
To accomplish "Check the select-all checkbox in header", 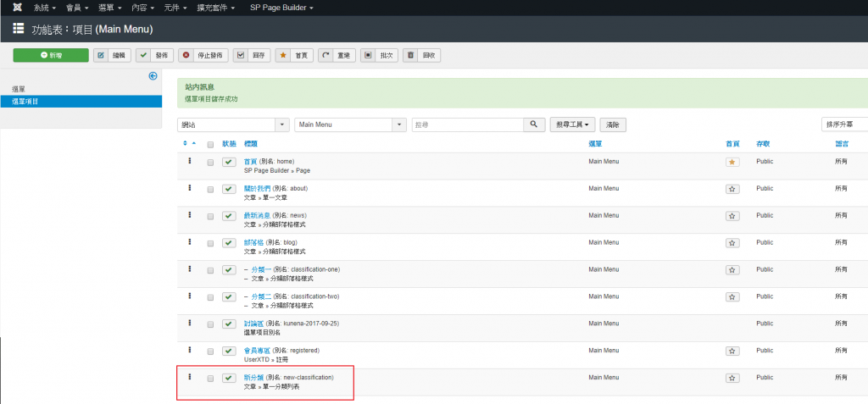I will click(210, 144).
